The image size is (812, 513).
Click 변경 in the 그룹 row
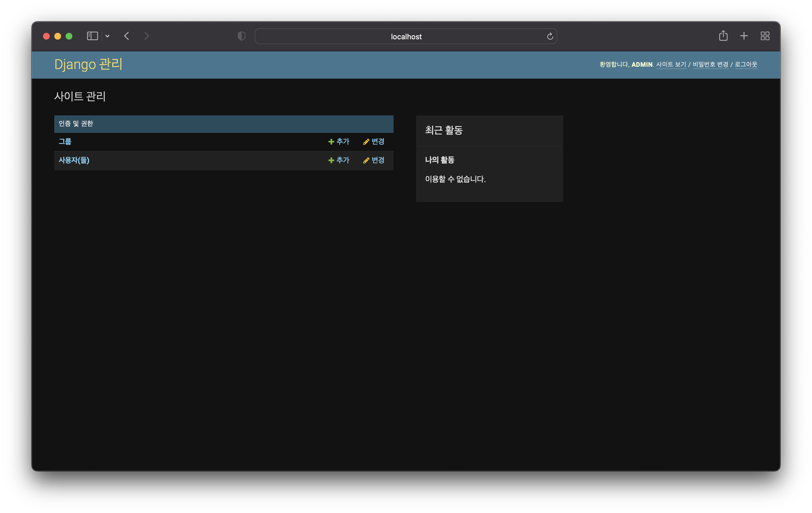click(x=374, y=142)
